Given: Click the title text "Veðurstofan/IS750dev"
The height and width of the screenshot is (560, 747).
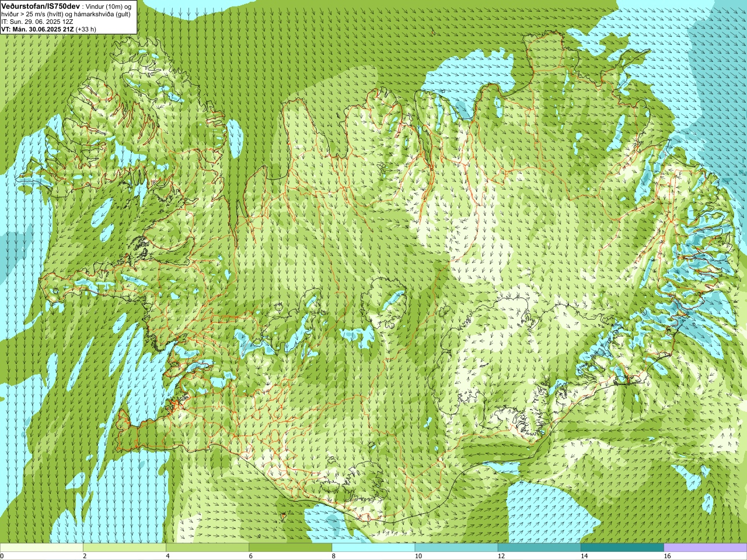Looking at the screenshot, I should click(40, 5).
